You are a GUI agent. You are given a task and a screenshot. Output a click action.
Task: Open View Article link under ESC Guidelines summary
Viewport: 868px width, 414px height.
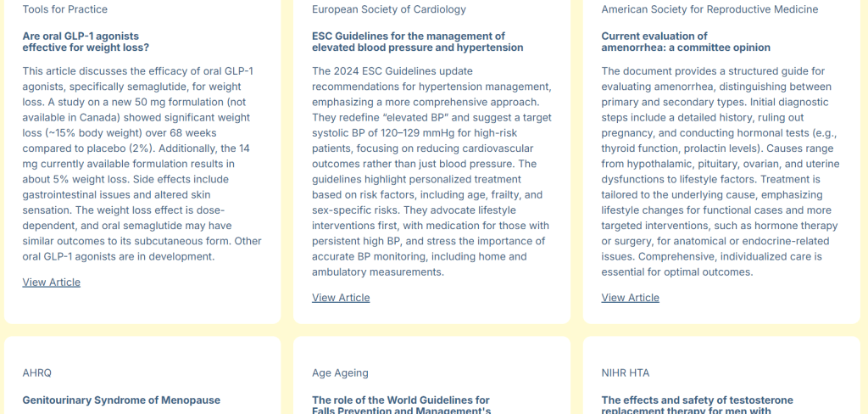pyautogui.click(x=341, y=298)
